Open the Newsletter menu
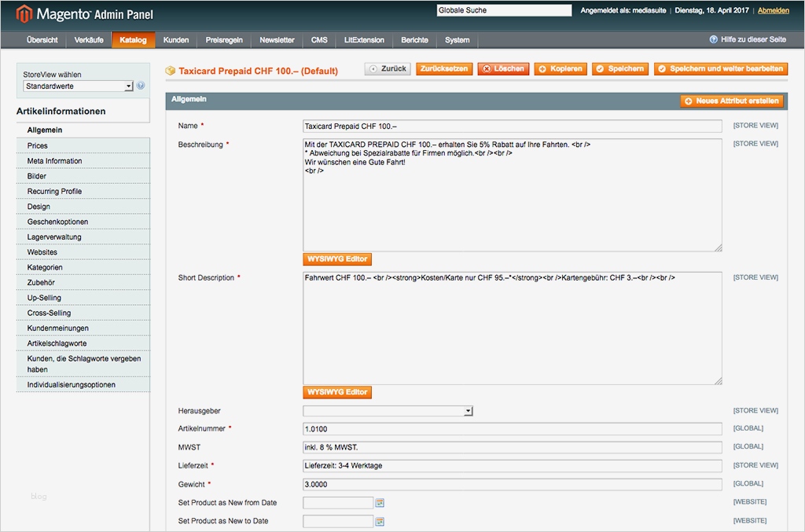The height and width of the screenshot is (532, 805). point(277,40)
